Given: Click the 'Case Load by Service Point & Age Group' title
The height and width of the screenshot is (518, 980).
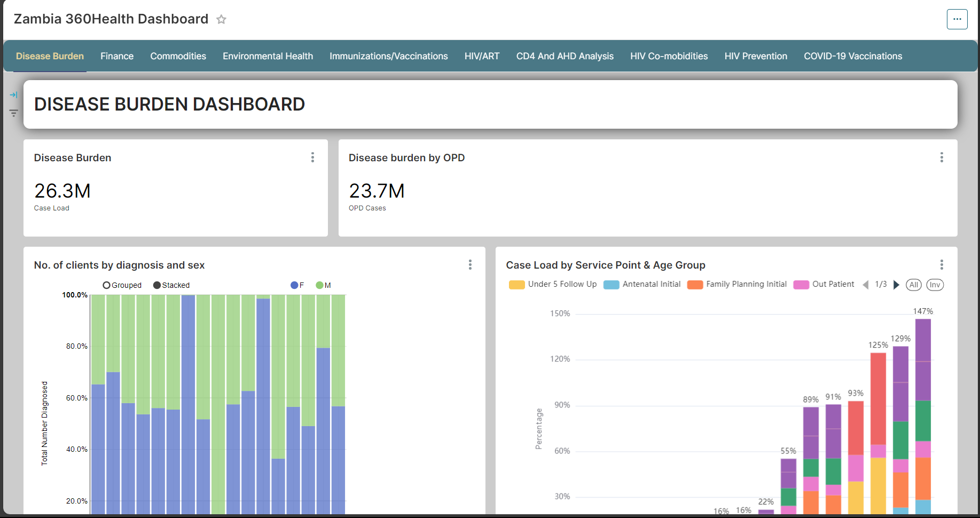Looking at the screenshot, I should click(606, 265).
